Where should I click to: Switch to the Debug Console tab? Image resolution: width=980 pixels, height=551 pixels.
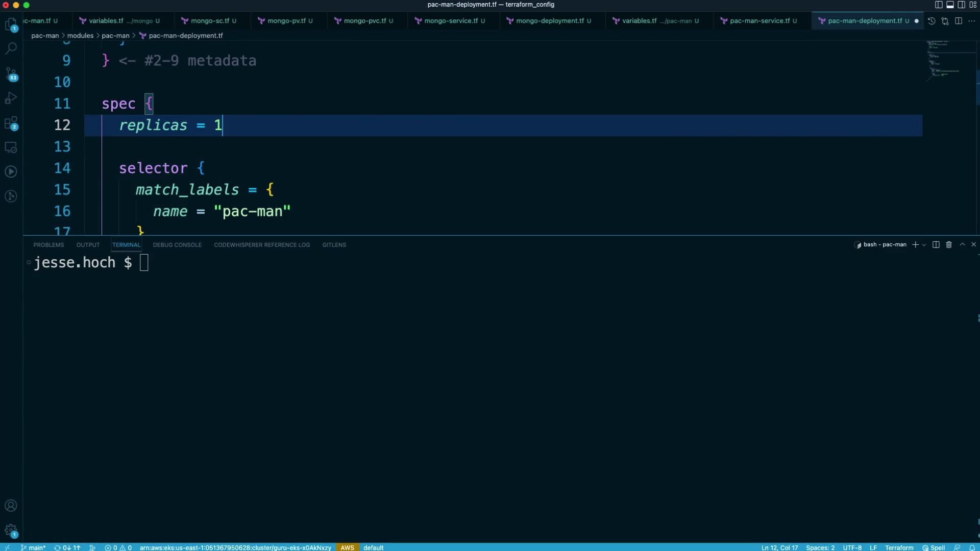click(x=177, y=245)
